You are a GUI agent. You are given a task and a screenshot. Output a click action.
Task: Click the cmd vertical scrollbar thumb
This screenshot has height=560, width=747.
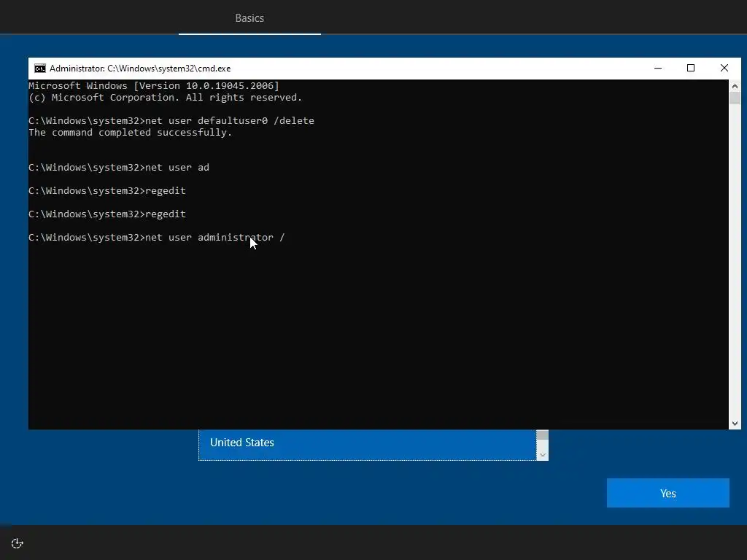coord(735,98)
